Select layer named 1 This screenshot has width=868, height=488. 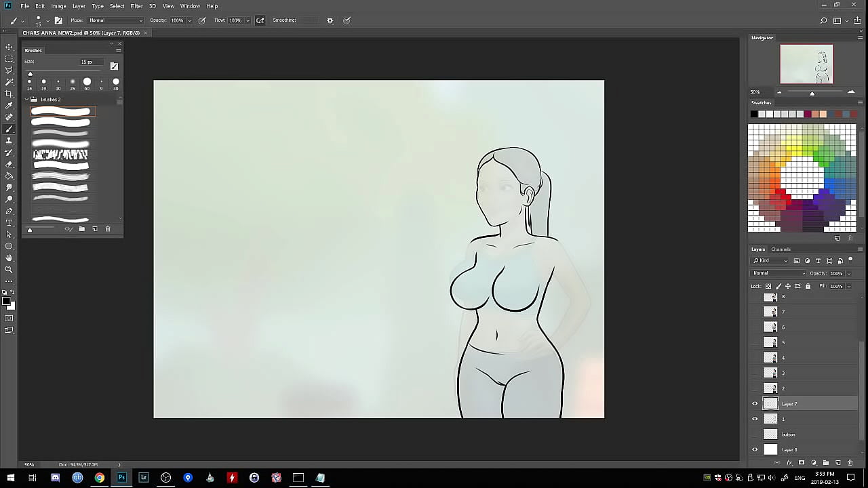[807, 419]
